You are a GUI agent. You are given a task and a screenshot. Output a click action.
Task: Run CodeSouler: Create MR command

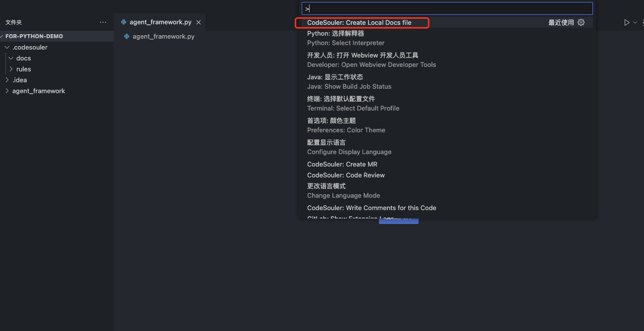pos(447,165)
